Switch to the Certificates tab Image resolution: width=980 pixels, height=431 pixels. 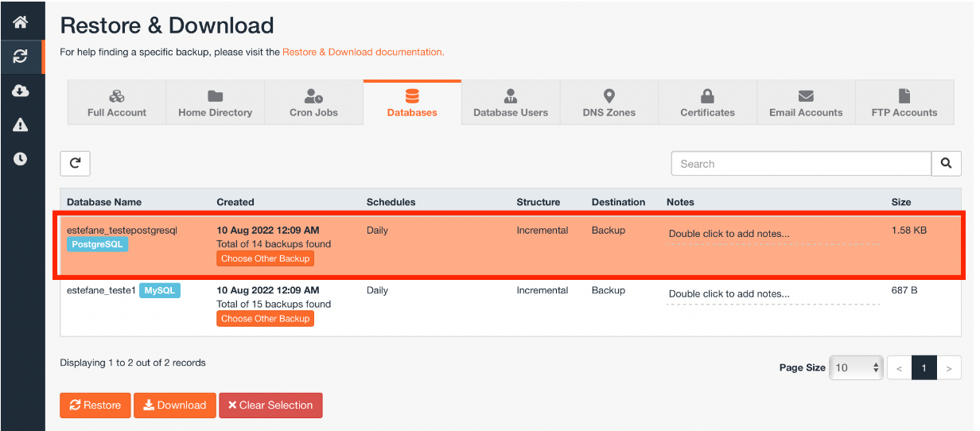(x=707, y=103)
